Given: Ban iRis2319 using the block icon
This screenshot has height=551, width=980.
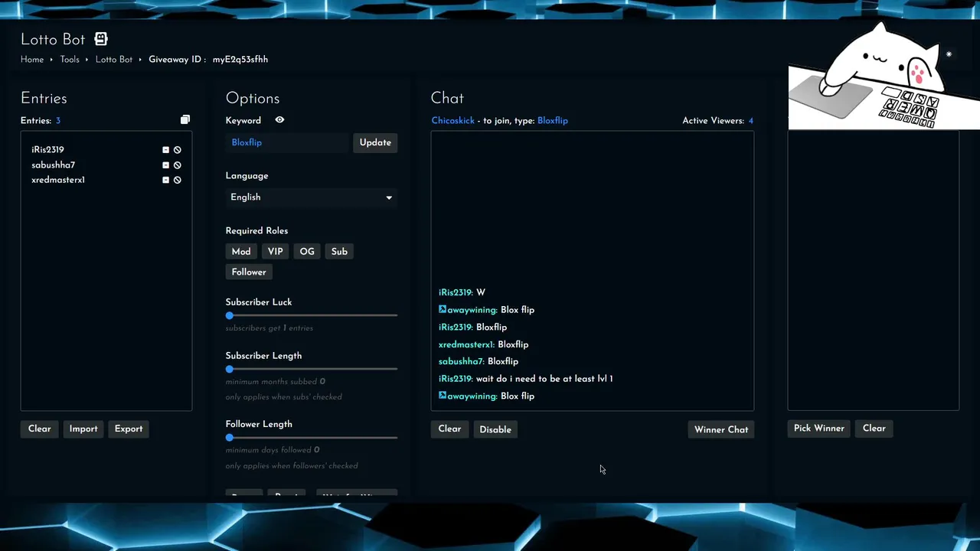Looking at the screenshot, I should coord(177,150).
